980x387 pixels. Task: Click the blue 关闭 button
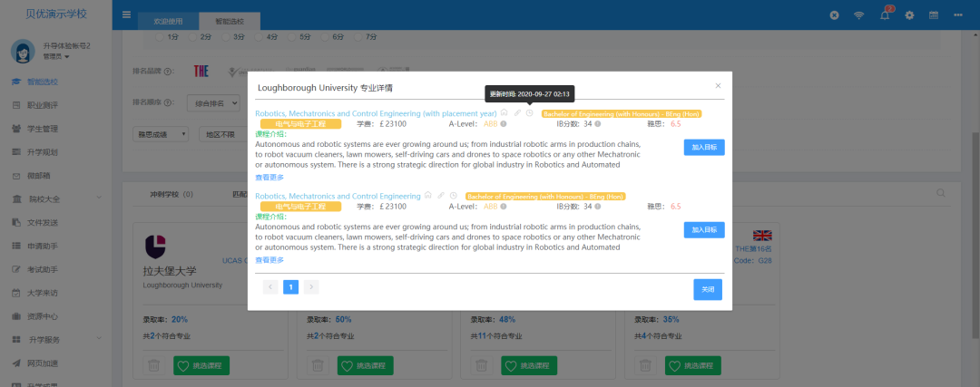point(708,290)
